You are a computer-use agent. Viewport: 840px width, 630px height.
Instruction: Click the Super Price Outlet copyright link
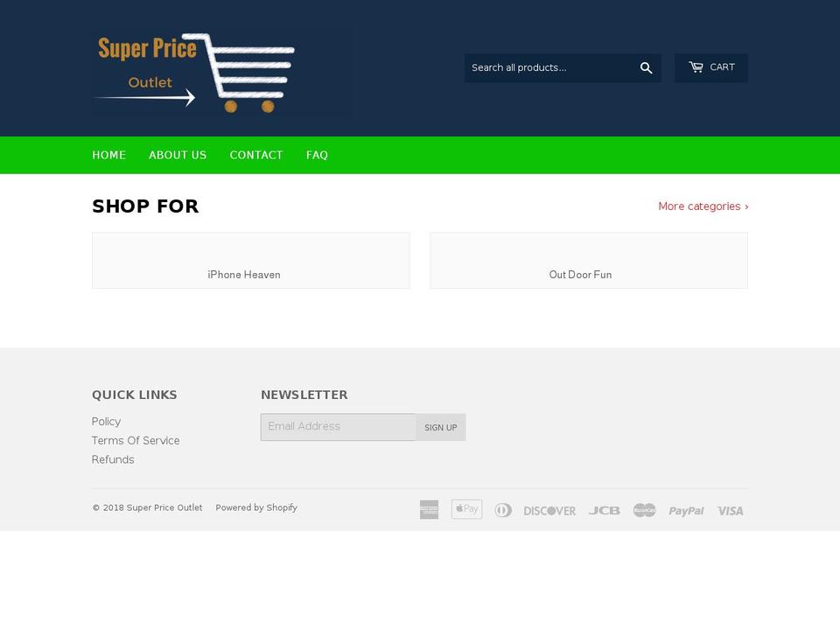[x=164, y=507]
